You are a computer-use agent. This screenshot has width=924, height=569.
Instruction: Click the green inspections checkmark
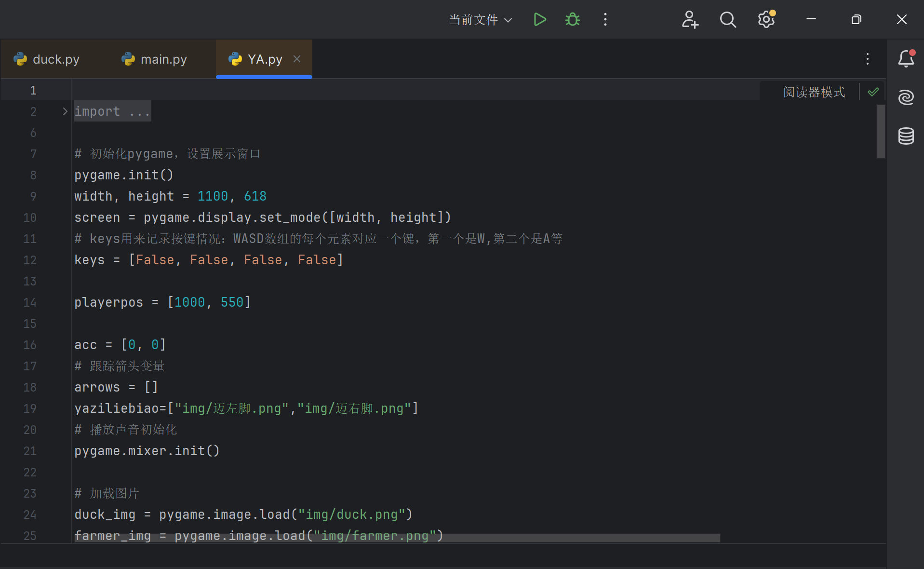873,92
